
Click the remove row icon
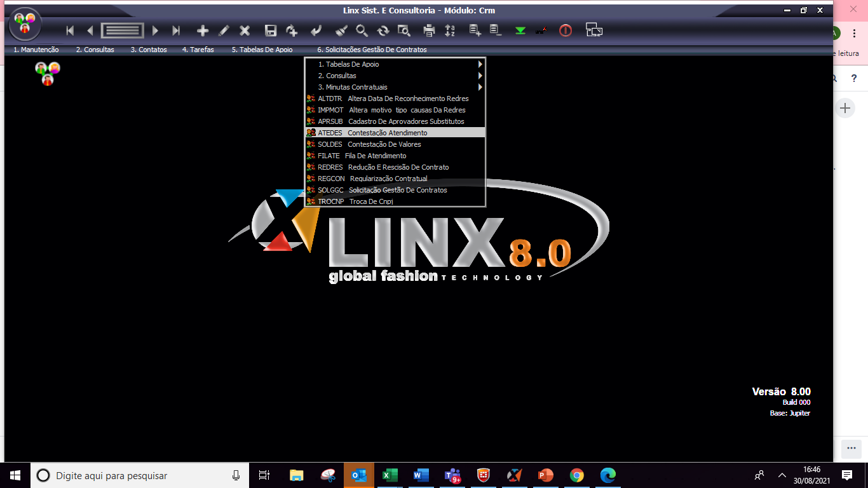(495, 30)
